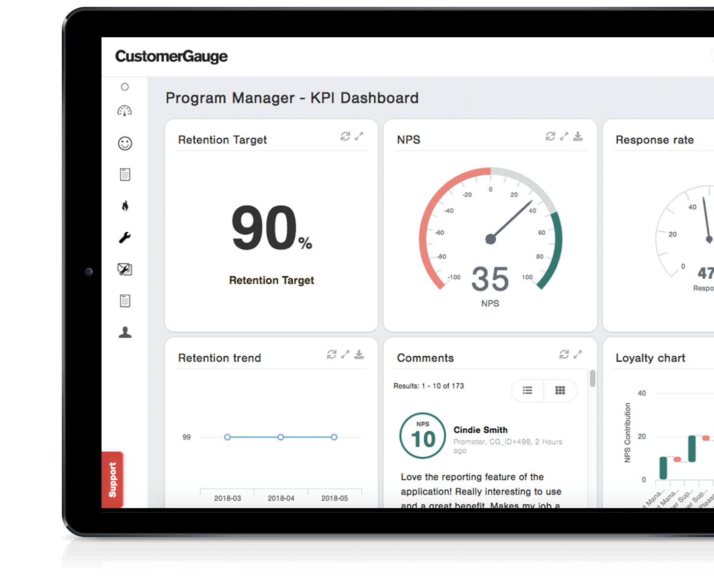Viewport: 714px width, 588px height.
Task: Select the flame icon in sidebar
Action: [125, 206]
